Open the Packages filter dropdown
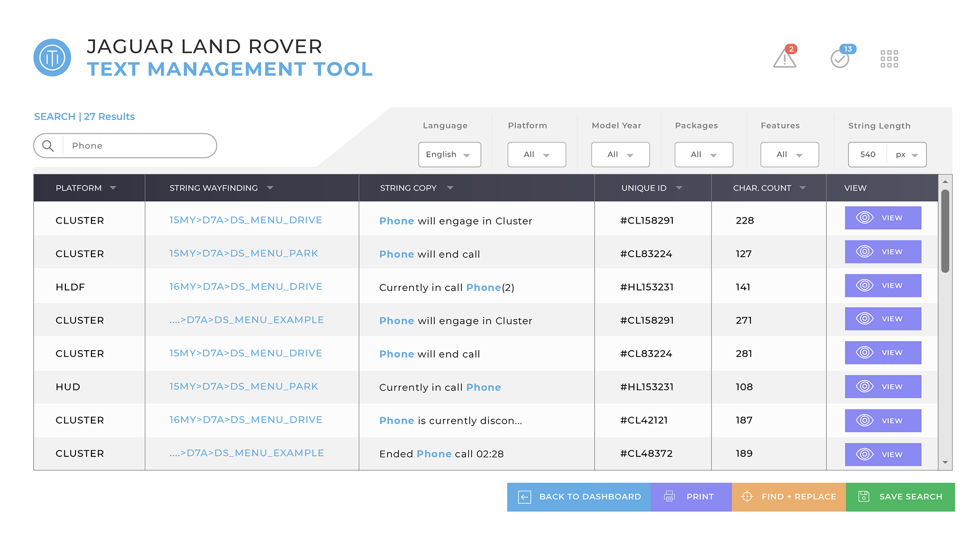This screenshot has width=980, height=537. point(704,155)
